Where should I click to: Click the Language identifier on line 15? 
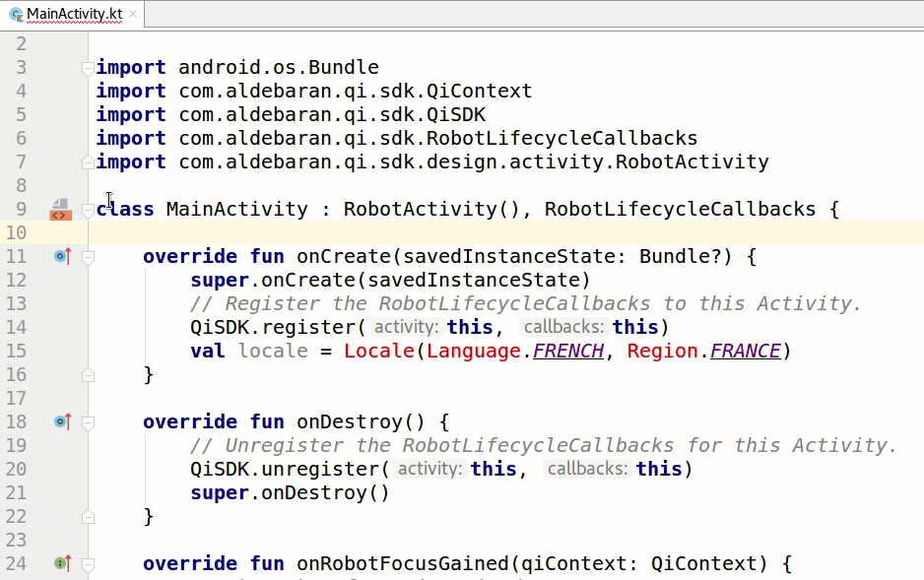point(474,351)
